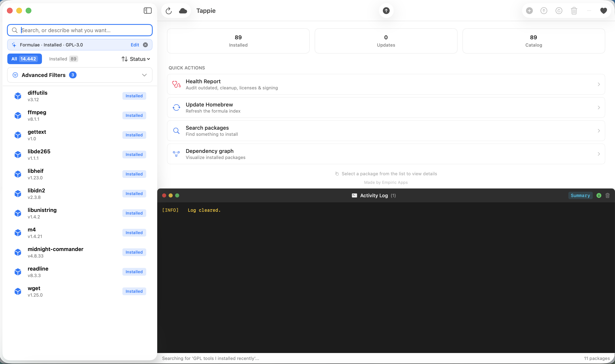Run the Update Homebrew quick action
Viewport: 615px width, 364px height.
(386, 107)
